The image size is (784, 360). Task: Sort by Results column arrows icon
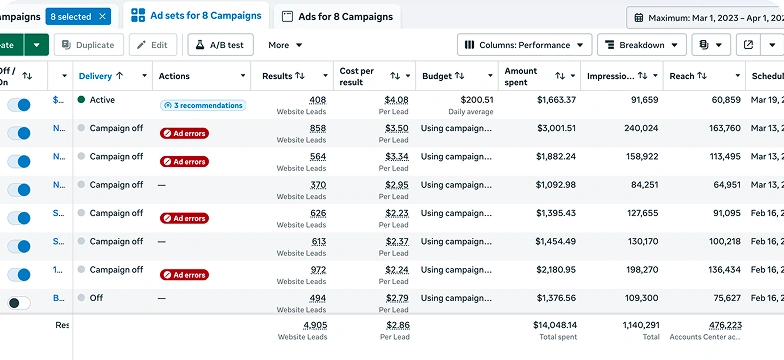click(300, 76)
